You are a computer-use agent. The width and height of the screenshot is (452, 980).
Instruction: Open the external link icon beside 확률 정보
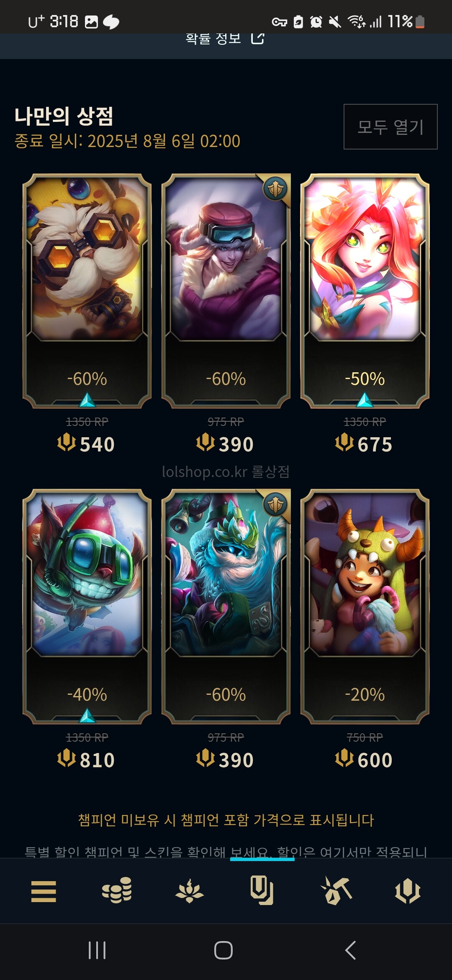(257, 39)
